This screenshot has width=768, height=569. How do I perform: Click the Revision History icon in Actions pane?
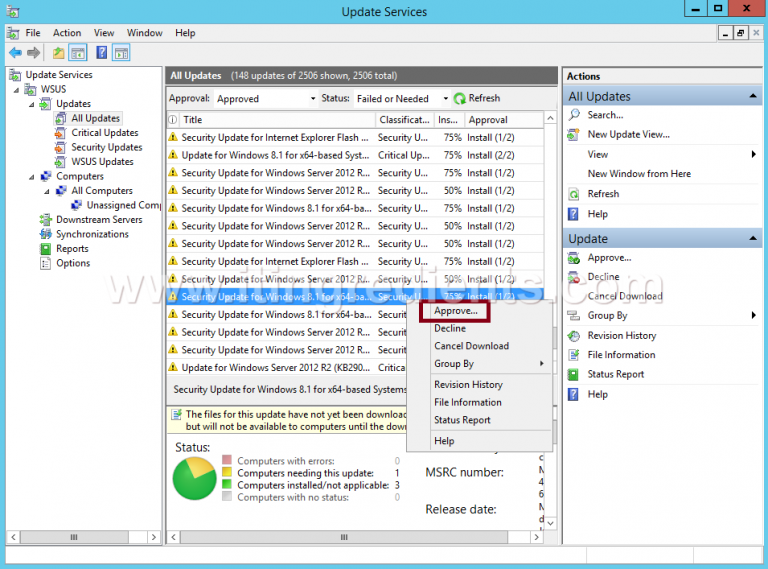(x=574, y=336)
